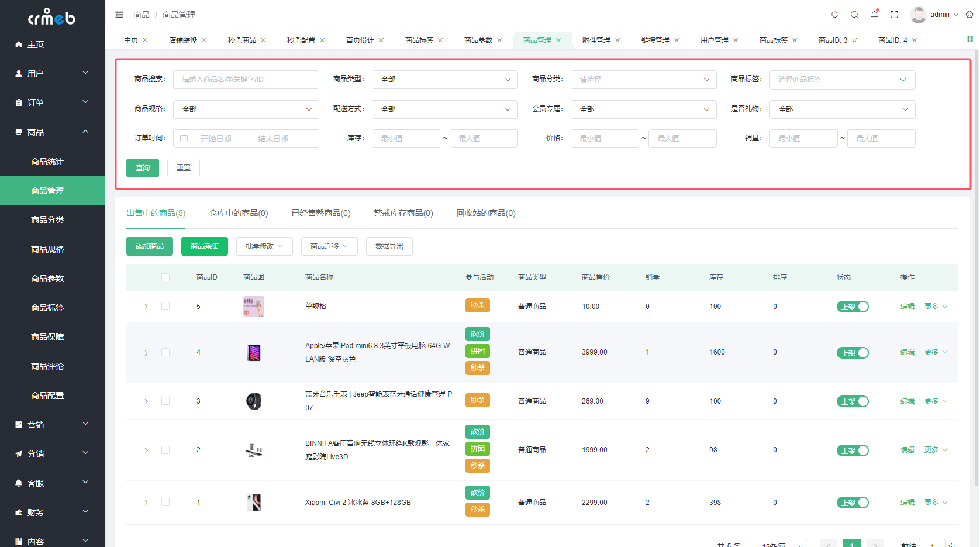Open the 商品分类 dropdown
980x547 pixels.
tap(643, 80)
